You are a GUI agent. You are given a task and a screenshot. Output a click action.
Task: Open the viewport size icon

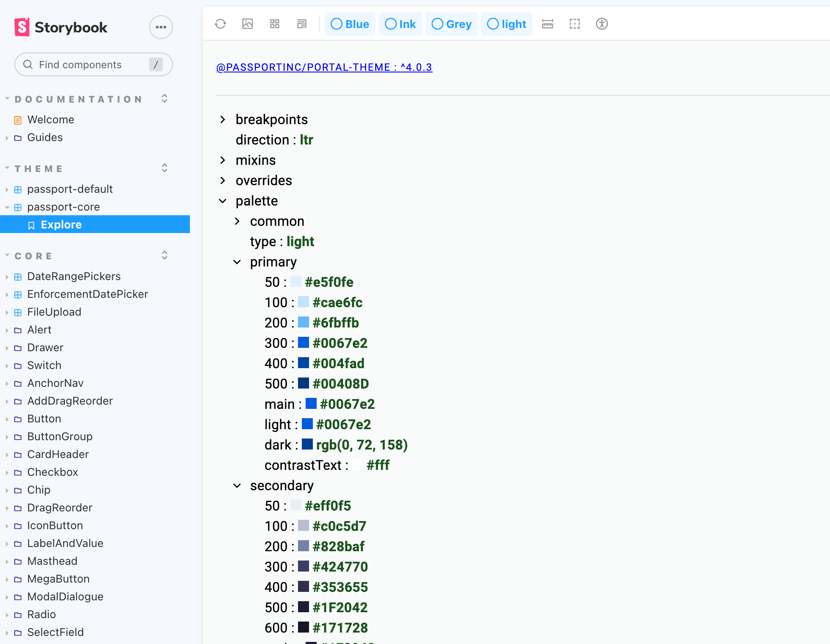pyautogui.click(x=302, y=24)
